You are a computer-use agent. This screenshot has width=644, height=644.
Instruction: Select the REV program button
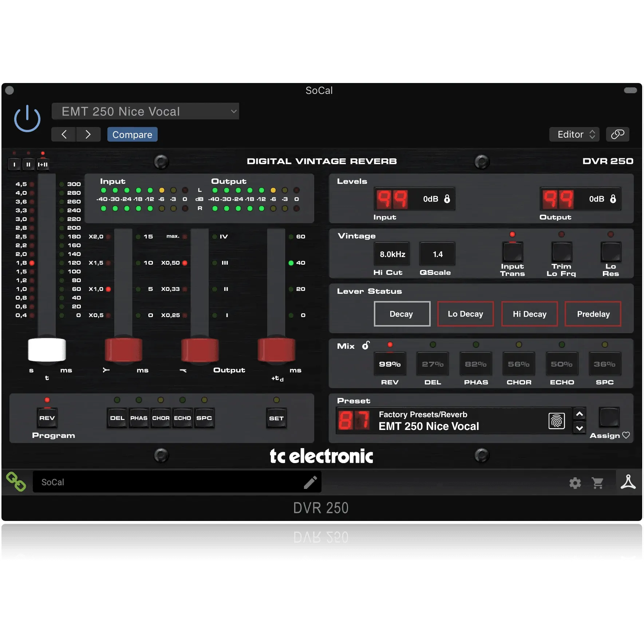click(x=47, y=418)
